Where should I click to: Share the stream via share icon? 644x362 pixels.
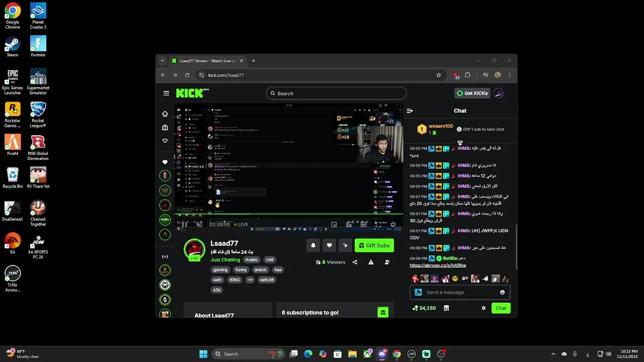[355, 262]
